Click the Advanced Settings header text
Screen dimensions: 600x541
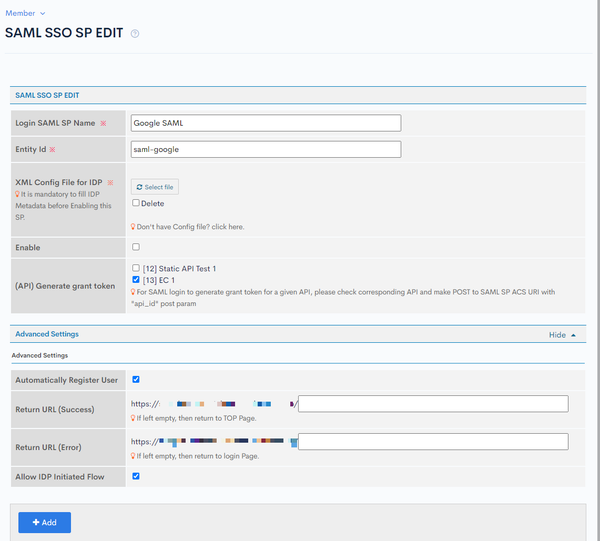click(x=47, y=334)
